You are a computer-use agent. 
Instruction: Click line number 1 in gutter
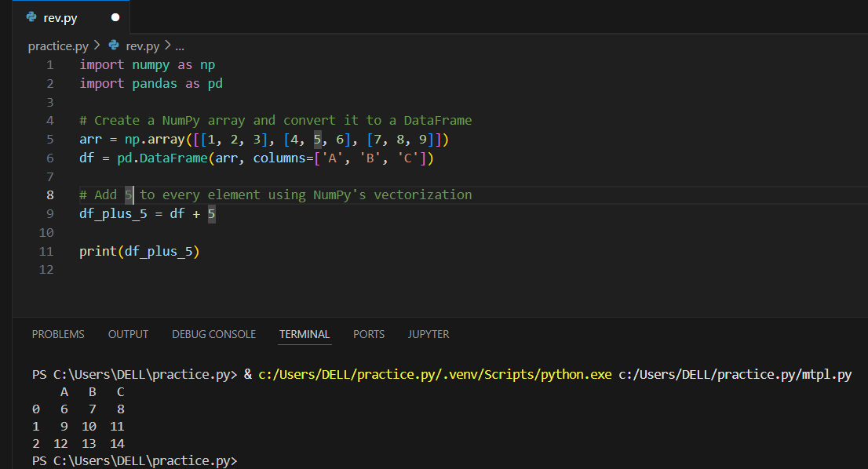[49, 65]
